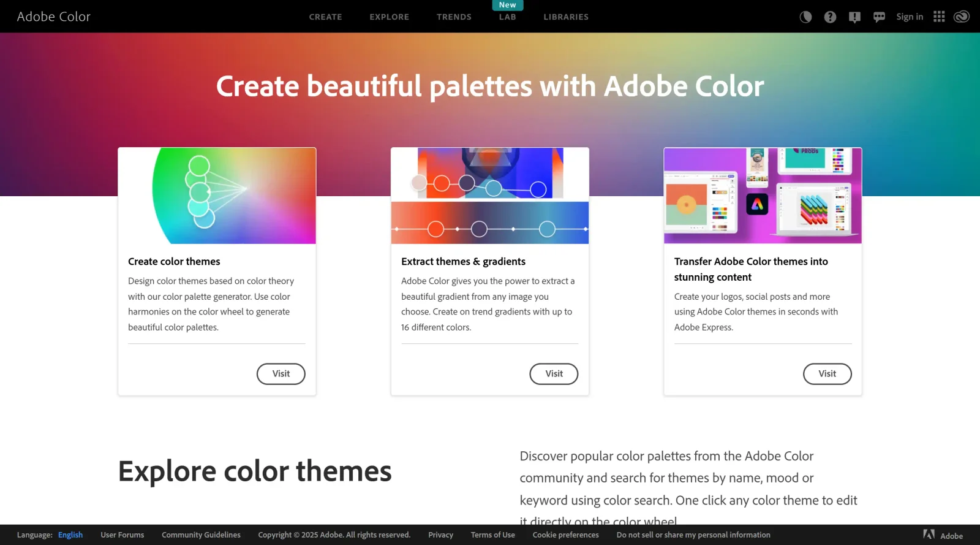Open the Trends tab
Image resolution: width=980 pixels, height=545 pixels.
tap(454, 17)
